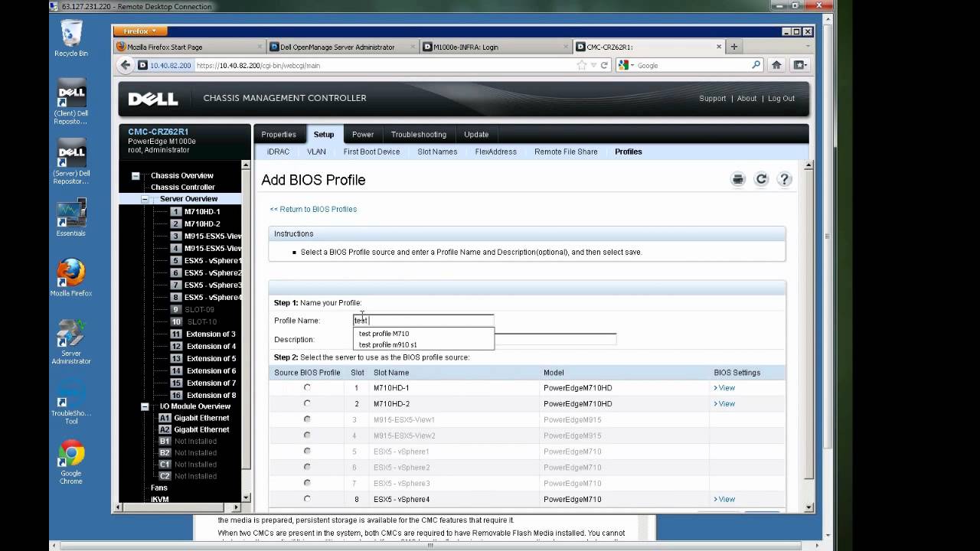Screen dimensions: 980x551
Task: Collapse Chassis Overview tree node
Action: [136, 176]
